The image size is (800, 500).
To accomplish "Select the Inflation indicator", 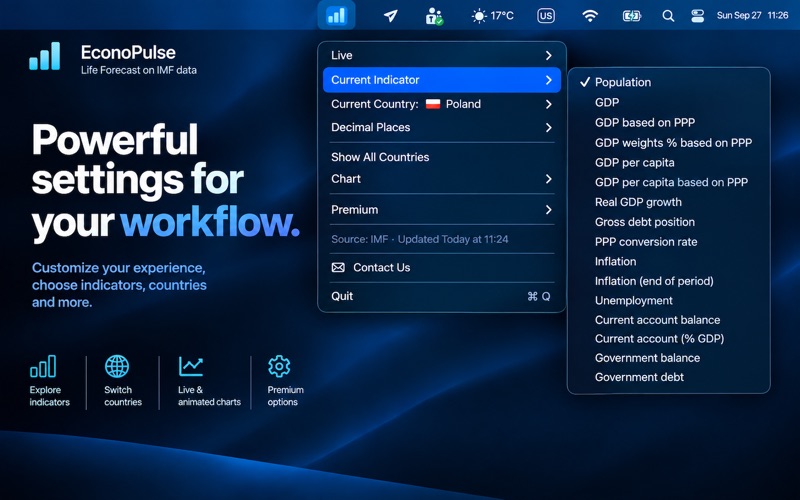I will (668, 262).
